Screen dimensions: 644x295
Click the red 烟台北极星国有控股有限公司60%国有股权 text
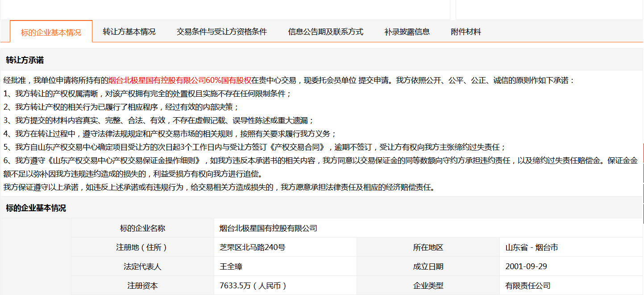pyautogui.click(x=179, y=81)
